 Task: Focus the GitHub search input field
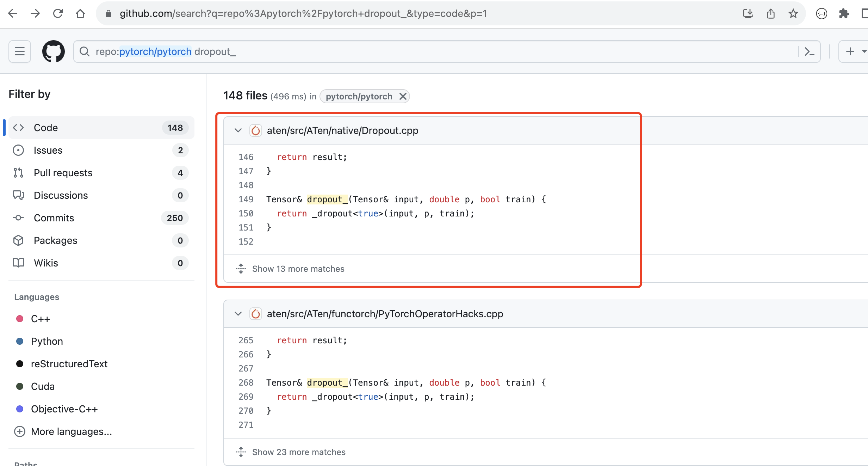(447, 51)
